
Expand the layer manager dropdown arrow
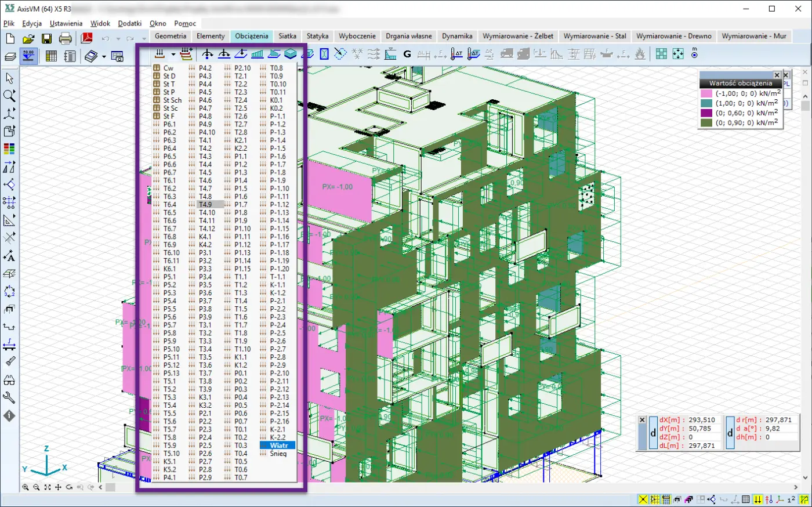click(104, 56)
